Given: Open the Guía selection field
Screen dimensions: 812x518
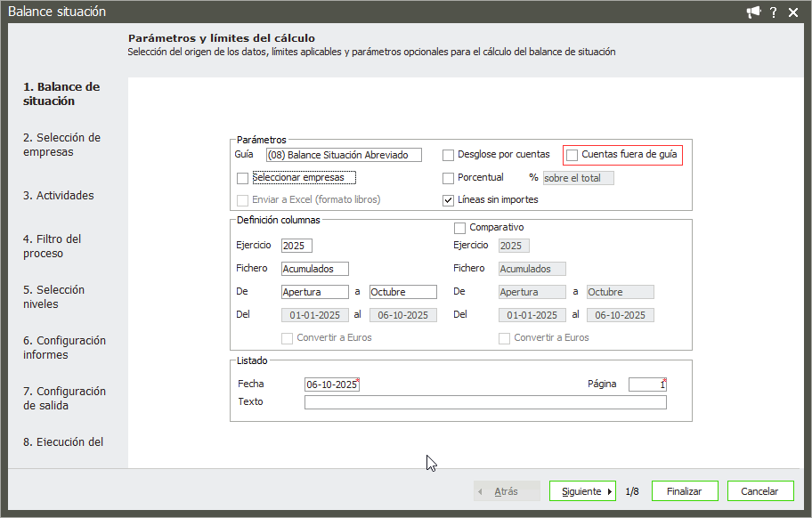Looking at the screenshot, I should coord(344,155).
